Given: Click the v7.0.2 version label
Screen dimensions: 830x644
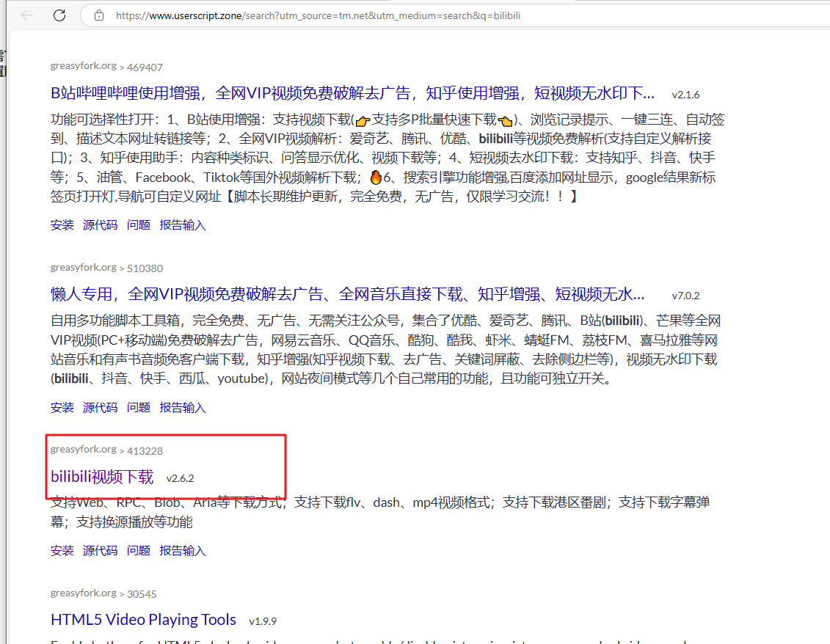Looking at the screenshot, I should (x=685, y=296).
